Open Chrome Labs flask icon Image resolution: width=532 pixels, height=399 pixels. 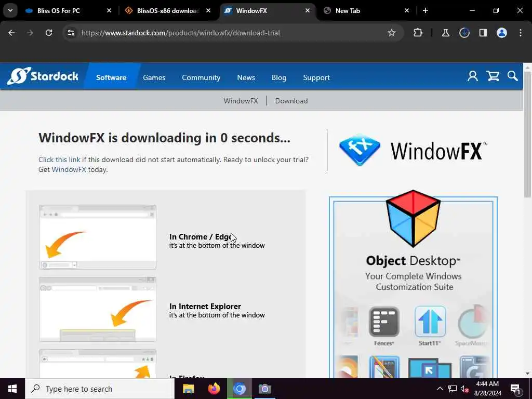[x=445, y=33]
